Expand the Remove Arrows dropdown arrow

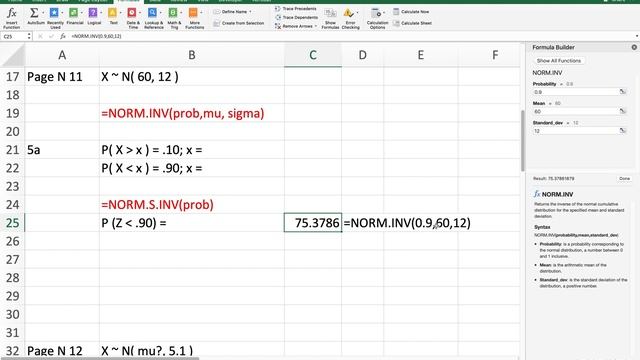point(316,26)
